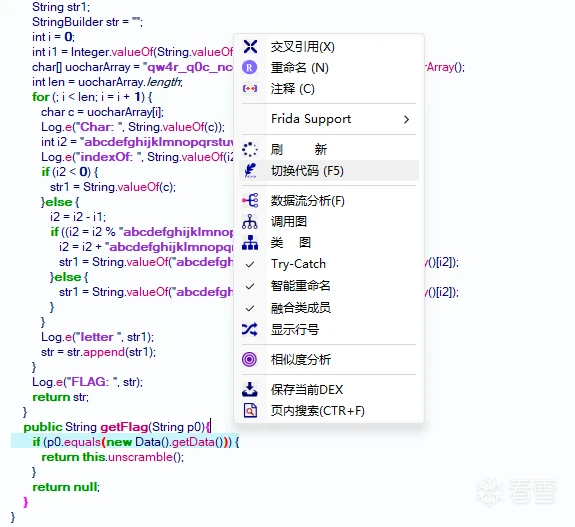
Task: Click the 'char c = uocharArray[i]' line
Action: point(102,112)
